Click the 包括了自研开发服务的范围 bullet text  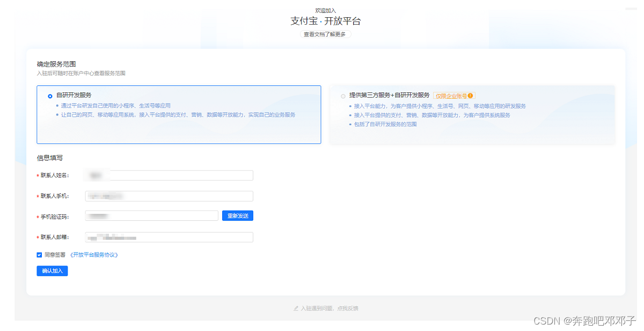coord(385,124)
